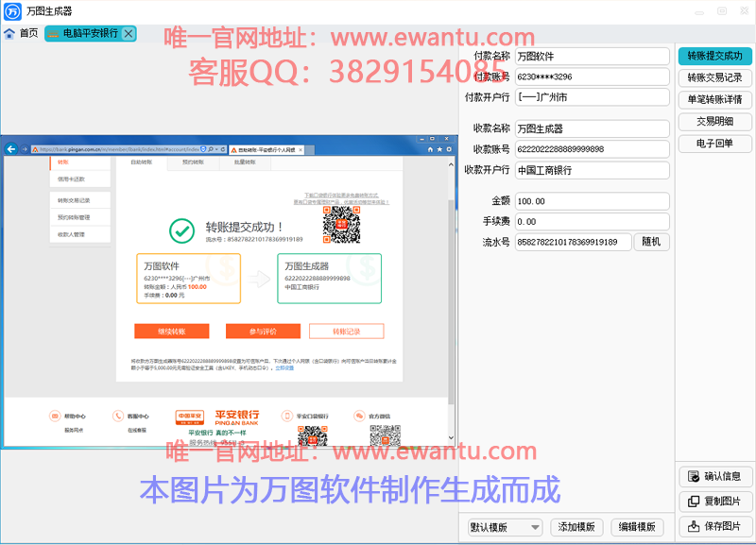Image resolution: width=756 pixels, height=545 pixels.
Task: Click 收款人管理 in the preview sidebar
Action: coord(80,234)
